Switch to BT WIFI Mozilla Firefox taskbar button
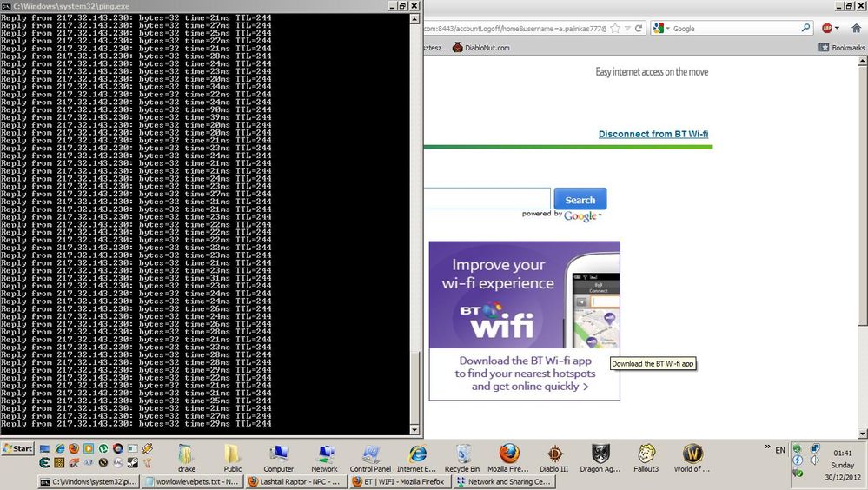The height and width of the screenshot is (490, 868). [399, 481]
